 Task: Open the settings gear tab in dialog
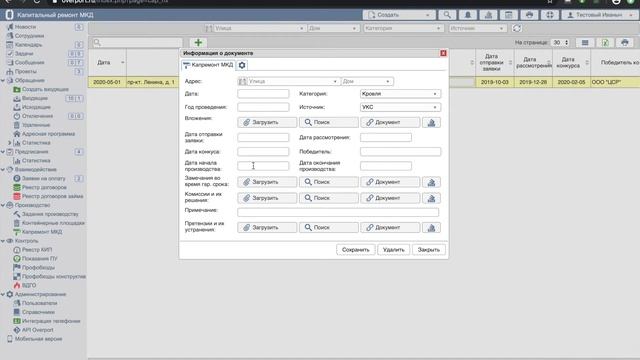242,65
